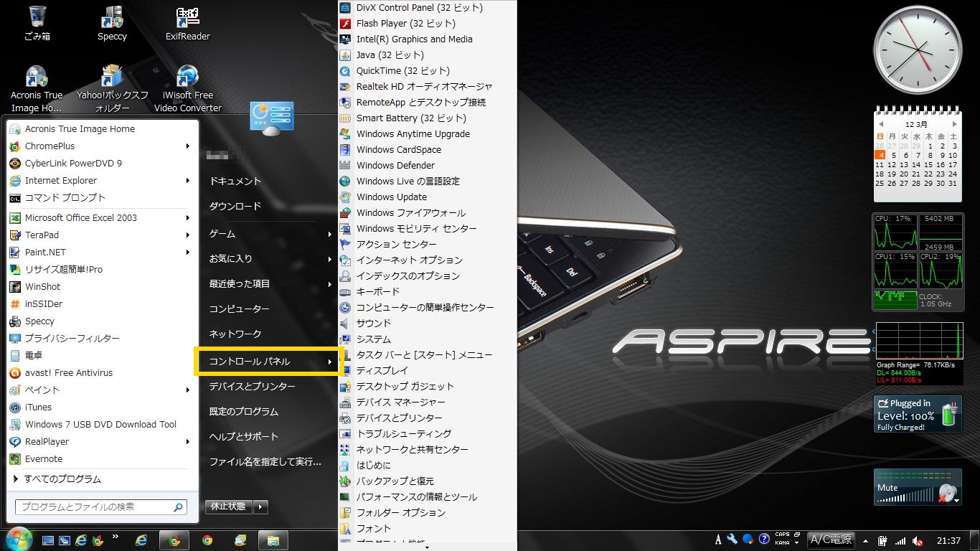This screenshot has height=551, width=980.
Task: Show hidden tray icons arrow
Action: tap(865, 540)
